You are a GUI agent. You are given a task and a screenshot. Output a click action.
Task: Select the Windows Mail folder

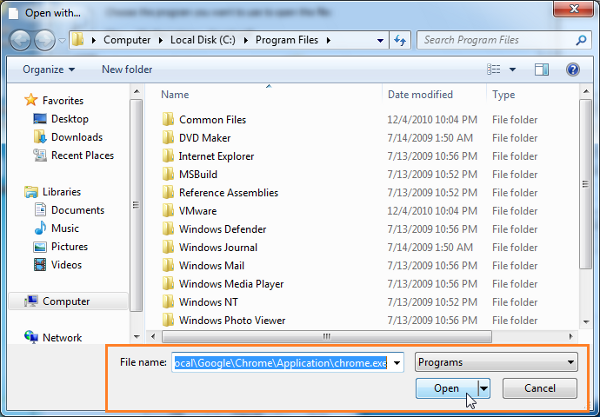coord(212,266)
